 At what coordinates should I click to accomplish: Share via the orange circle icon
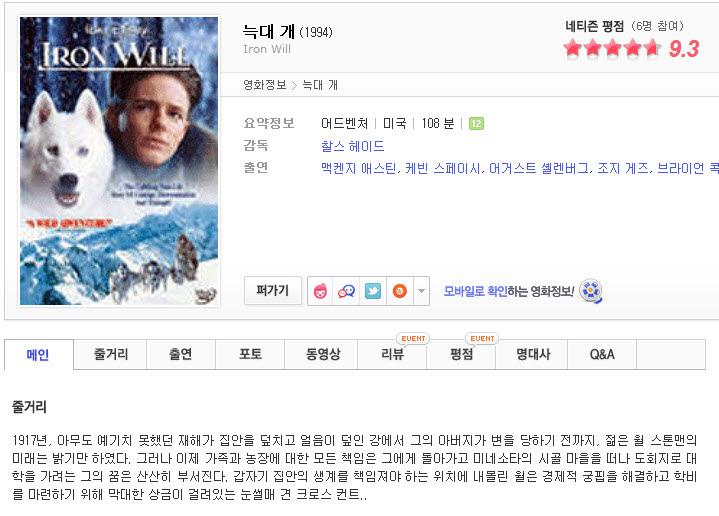click(400, 291)
